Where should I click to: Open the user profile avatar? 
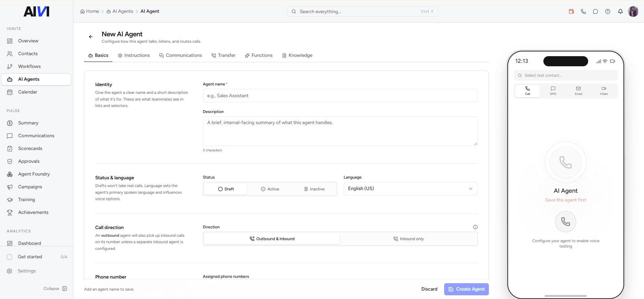633,11
